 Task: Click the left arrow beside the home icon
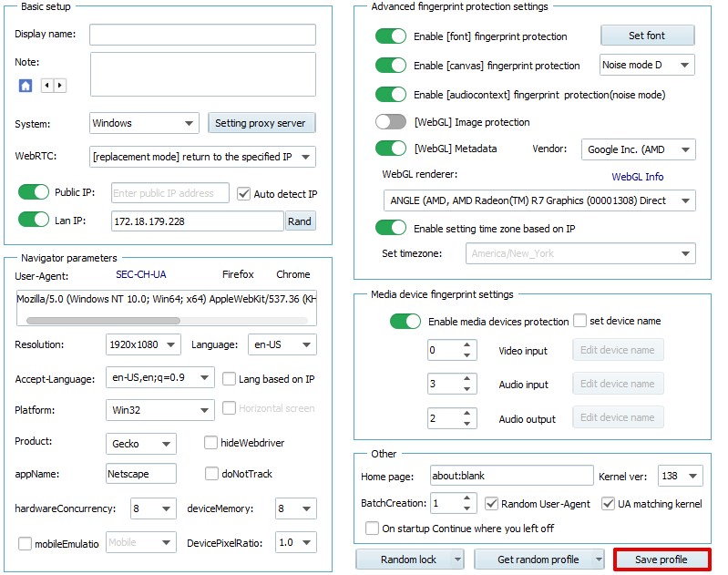pyautogui.click(x=46, y=86)
